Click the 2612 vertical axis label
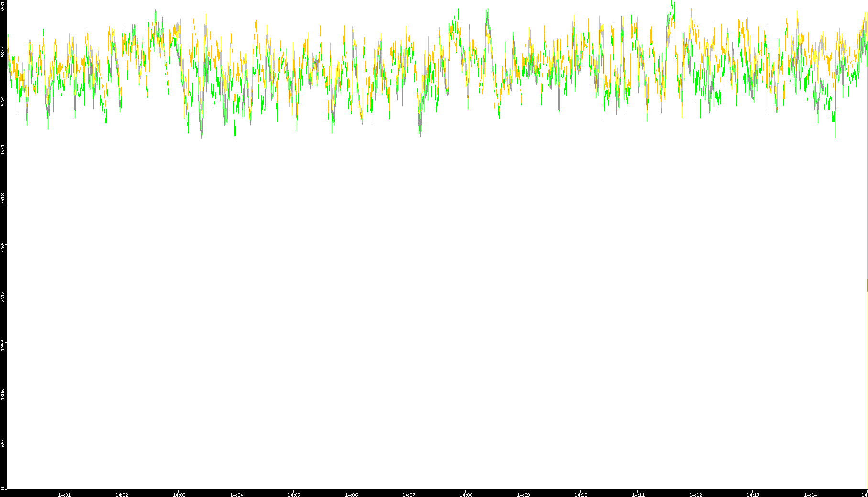 click(3, 296)
